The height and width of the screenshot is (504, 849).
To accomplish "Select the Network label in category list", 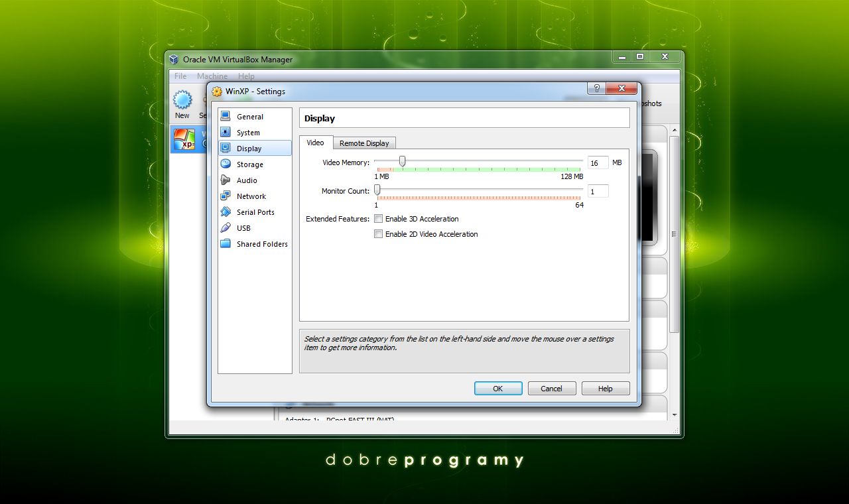I will point(251,196).
